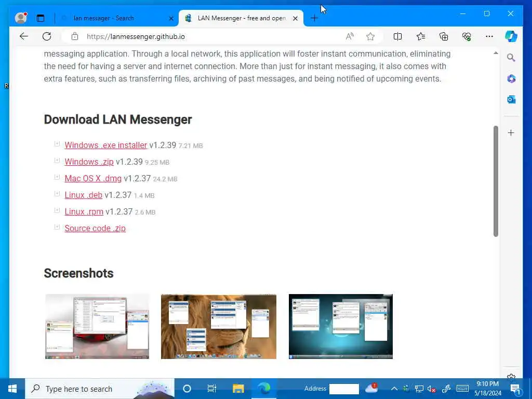This screenshot has width=532, height=399.
Task: Click the Download LAN Messenger heading
Action: click(x=118, y=119)
